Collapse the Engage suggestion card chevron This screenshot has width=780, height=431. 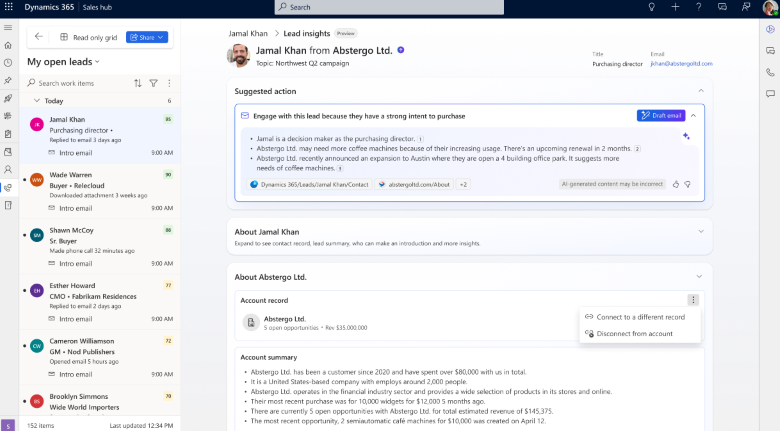click(693, 115)
